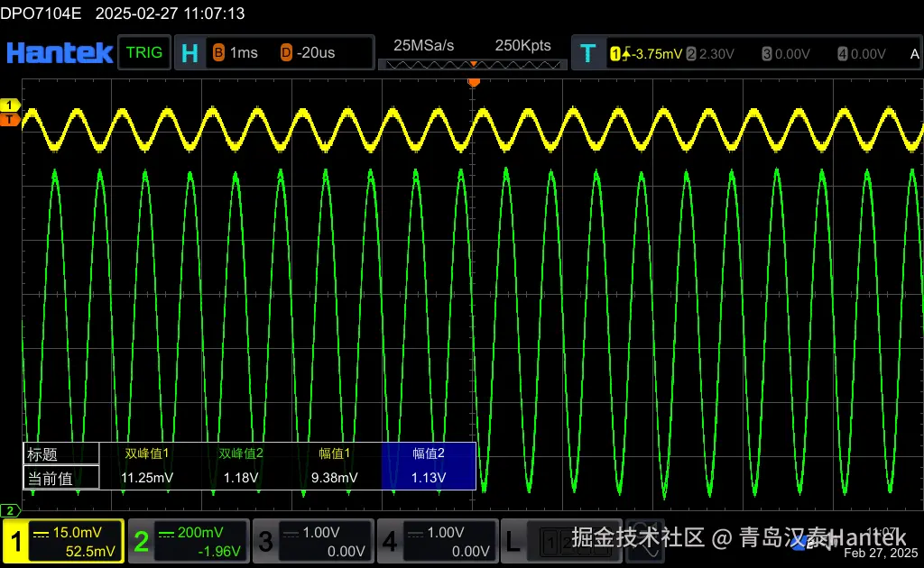The height and width of the screenshot is (568, 924).
Task: Click the DPO7104E model label
Action: (41, 13)
